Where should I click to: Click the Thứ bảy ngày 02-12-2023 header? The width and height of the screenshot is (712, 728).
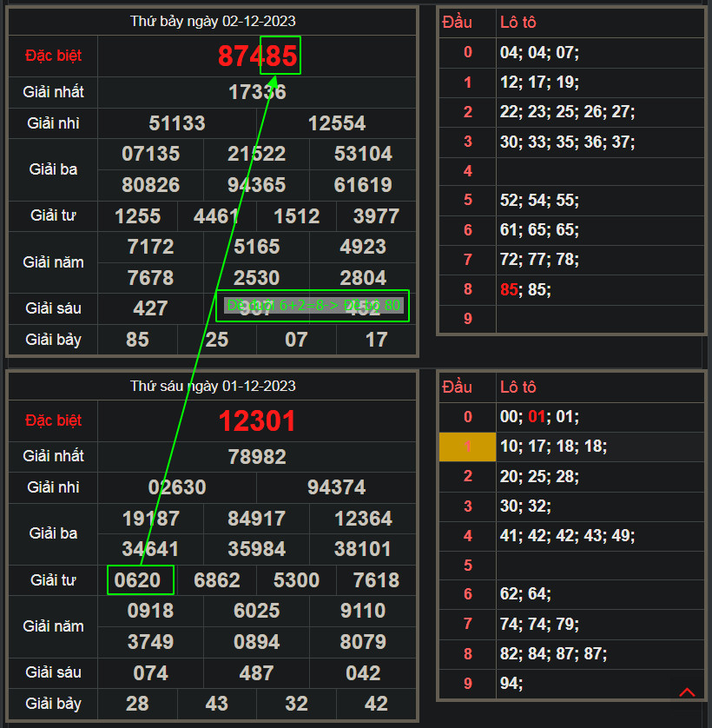point(213,21)
